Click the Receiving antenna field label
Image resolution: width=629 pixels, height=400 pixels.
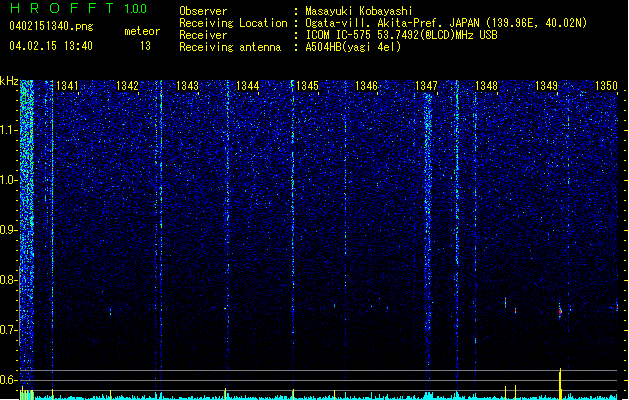(x=230, y=47)
